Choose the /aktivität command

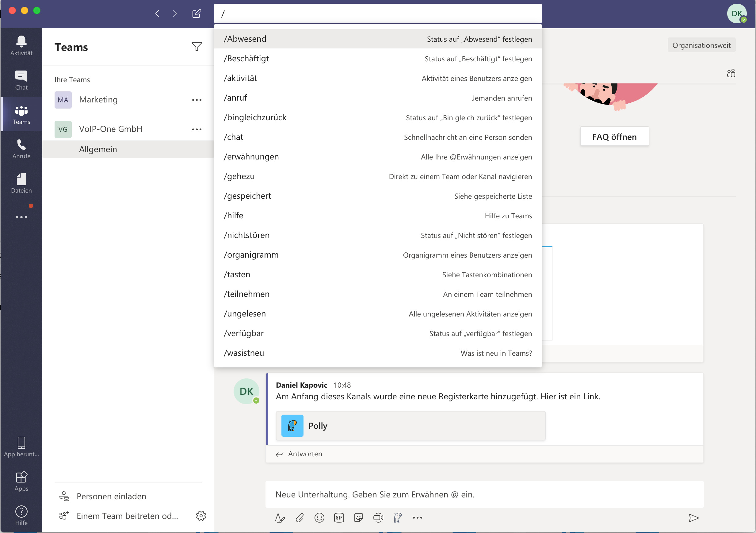[x=378, y=78]
